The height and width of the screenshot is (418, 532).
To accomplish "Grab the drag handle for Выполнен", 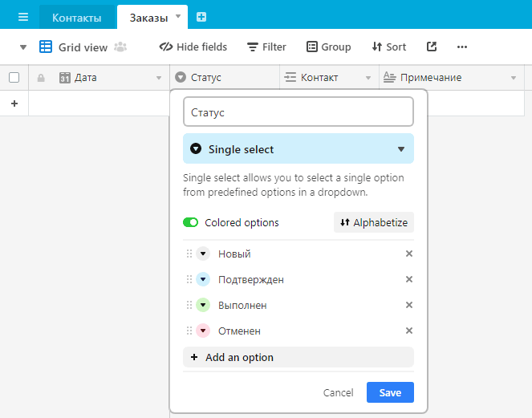I will [189, 305].
